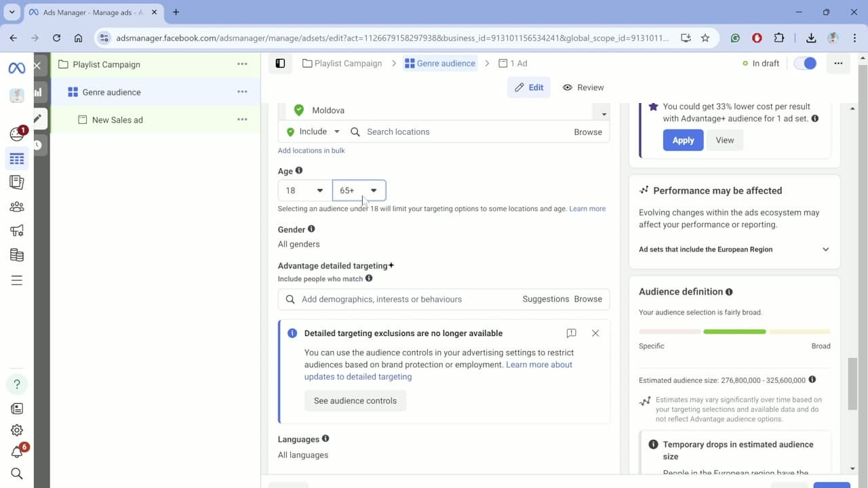Click Add locations in bulk link
This screenshot has height=488, width=868.
(311, 150)
